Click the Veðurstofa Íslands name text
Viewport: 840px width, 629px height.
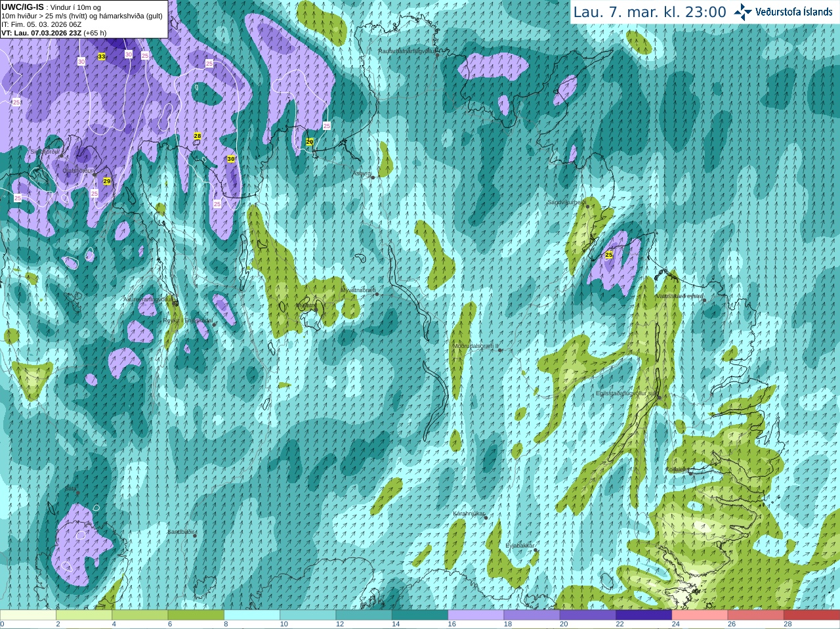point(793,12)
